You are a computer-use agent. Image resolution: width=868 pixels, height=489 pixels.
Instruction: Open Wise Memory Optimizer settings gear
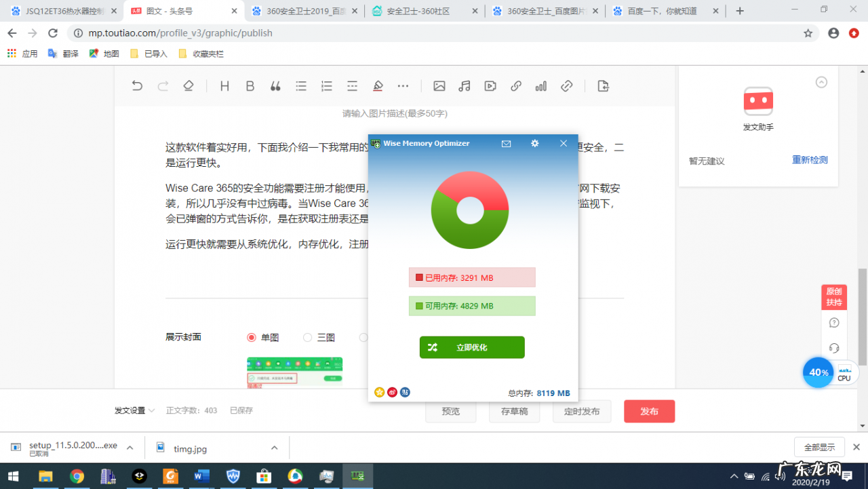[x=534, y=143]
